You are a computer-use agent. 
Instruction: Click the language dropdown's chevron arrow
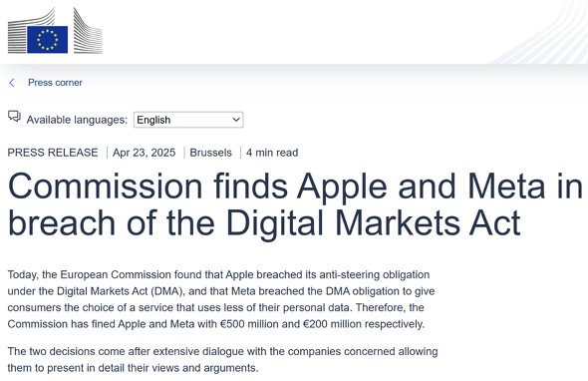(236, 120)
